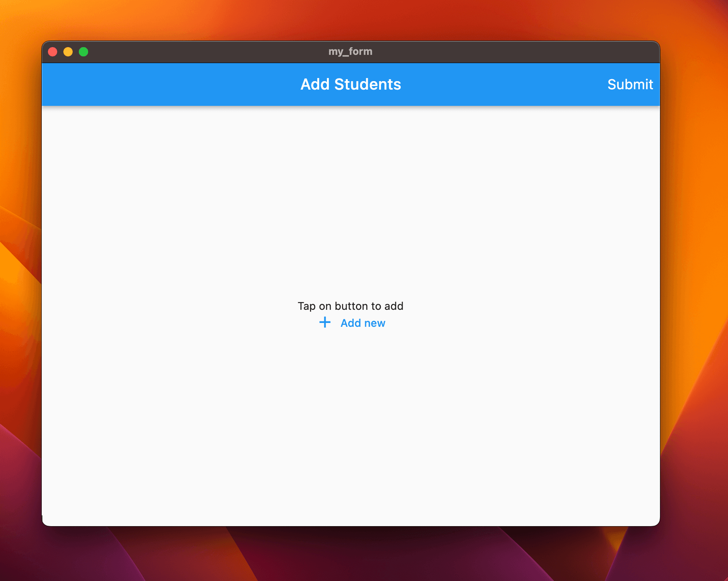This screenshot has width=728, height=581.
Task: Minimize the window with the yellow button
Action: (68, 52)
